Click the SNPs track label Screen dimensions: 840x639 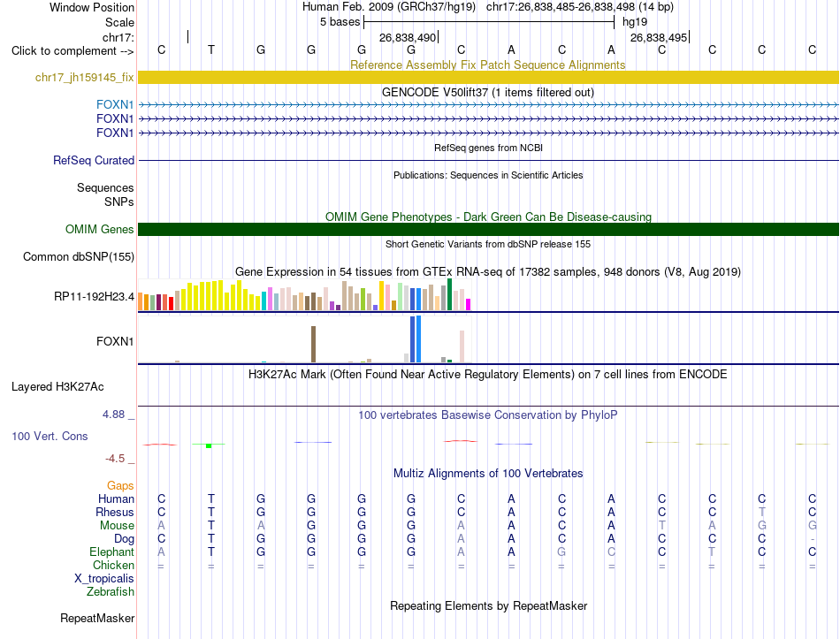click(x=119, y=202)
